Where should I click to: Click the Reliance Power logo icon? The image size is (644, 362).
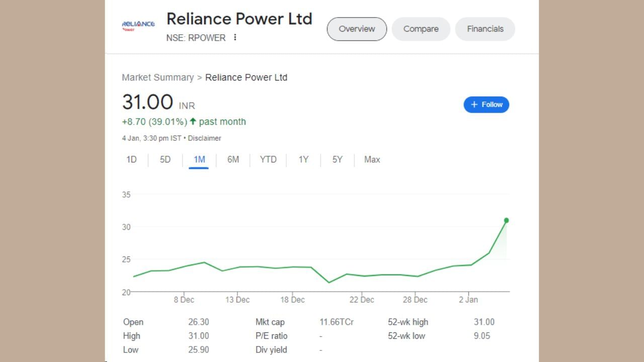pos(138,26)
